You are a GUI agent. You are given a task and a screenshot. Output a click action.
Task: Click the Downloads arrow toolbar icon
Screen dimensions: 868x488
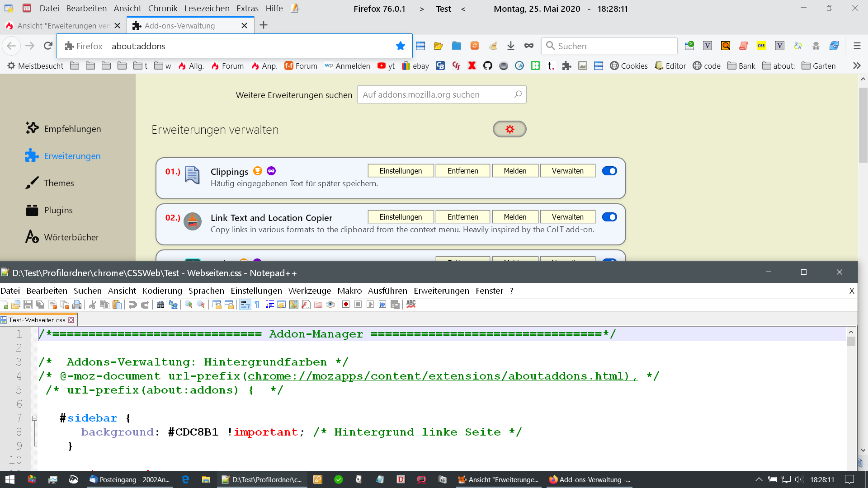point(511,46)
